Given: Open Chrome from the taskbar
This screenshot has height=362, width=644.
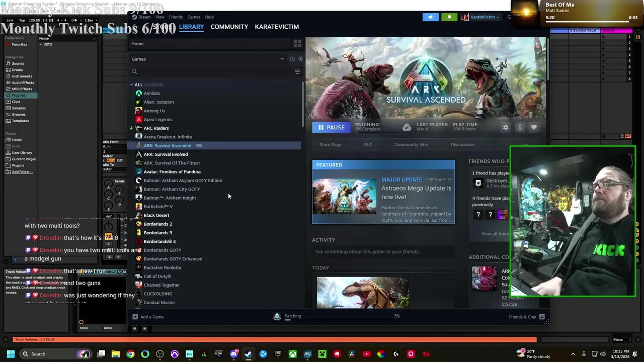Looking at the screenshot, I should (130, 354).
